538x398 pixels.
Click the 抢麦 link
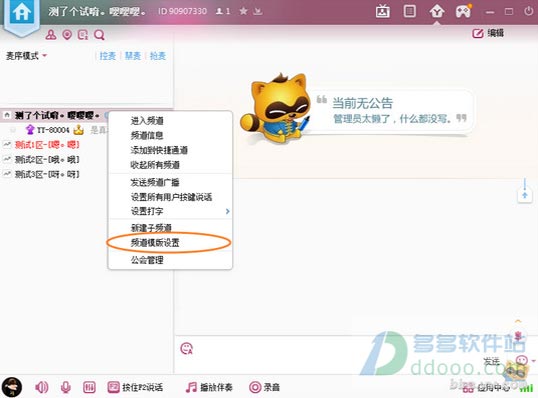(158, 56)
